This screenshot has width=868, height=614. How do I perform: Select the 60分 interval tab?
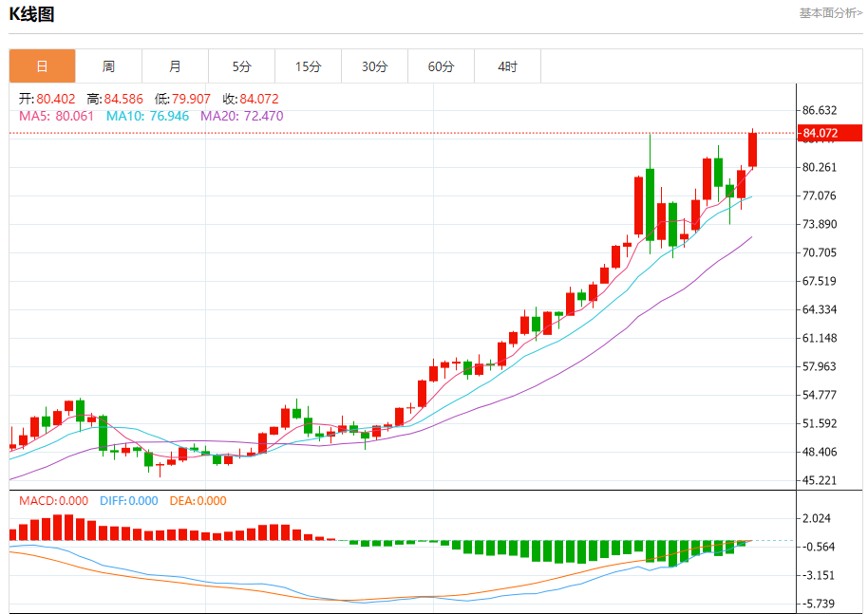(x=441, y=66)
